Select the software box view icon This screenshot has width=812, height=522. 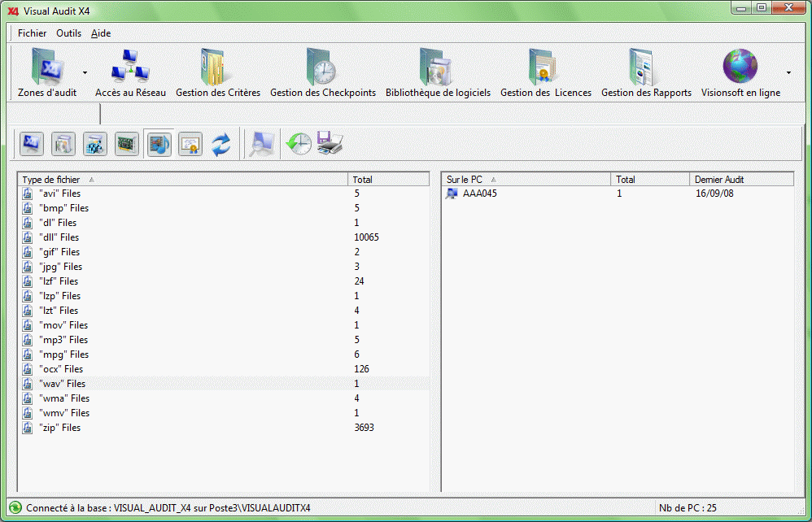click(63, 144)
